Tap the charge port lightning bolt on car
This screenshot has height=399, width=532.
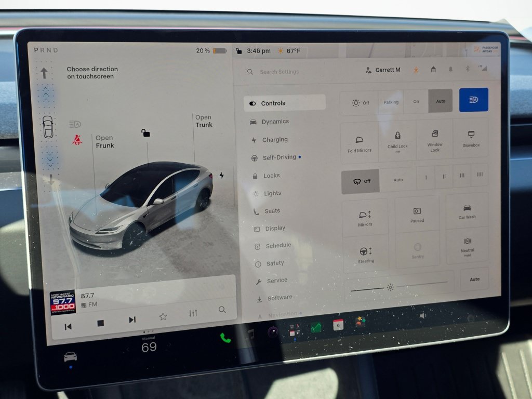221,175
